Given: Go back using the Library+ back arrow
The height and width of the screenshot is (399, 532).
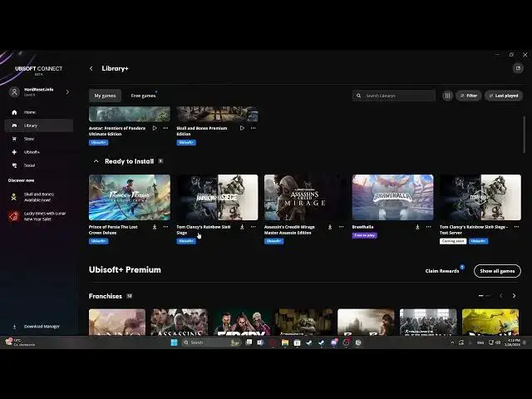Looking at the screenshot, I should (91, 68).
